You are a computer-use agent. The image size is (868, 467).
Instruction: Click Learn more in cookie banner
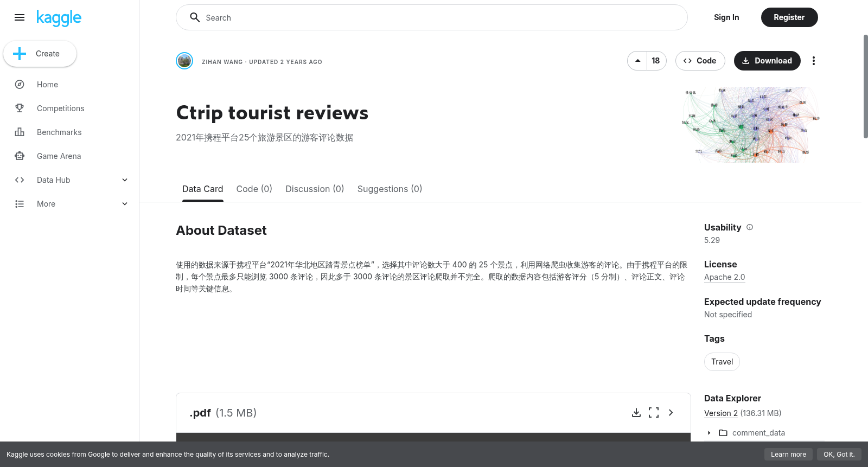788,455
